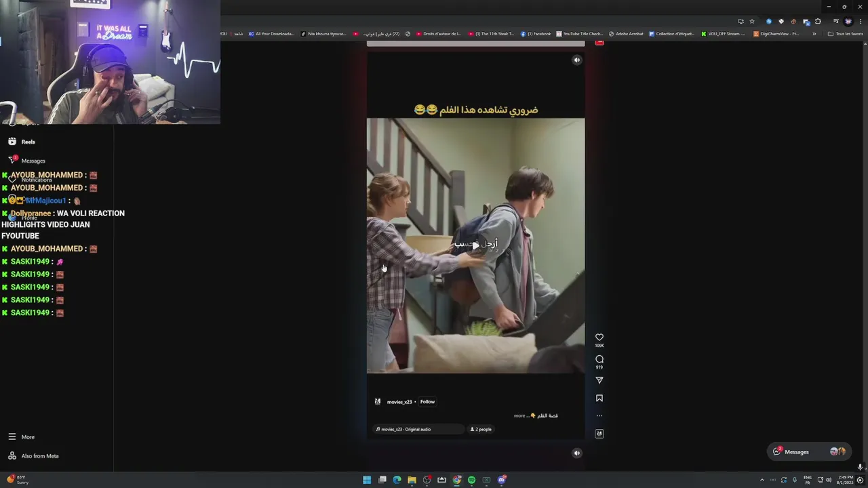This screenshot has height=488, width=868.
Task: Open Reels in the Instagram sidebar
Action: (x=22, y=142)
